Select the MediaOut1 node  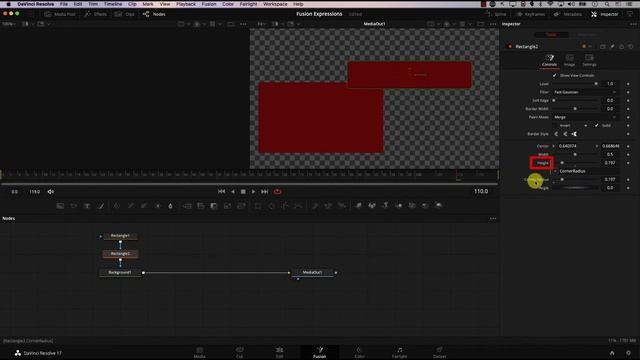(312, 272)
